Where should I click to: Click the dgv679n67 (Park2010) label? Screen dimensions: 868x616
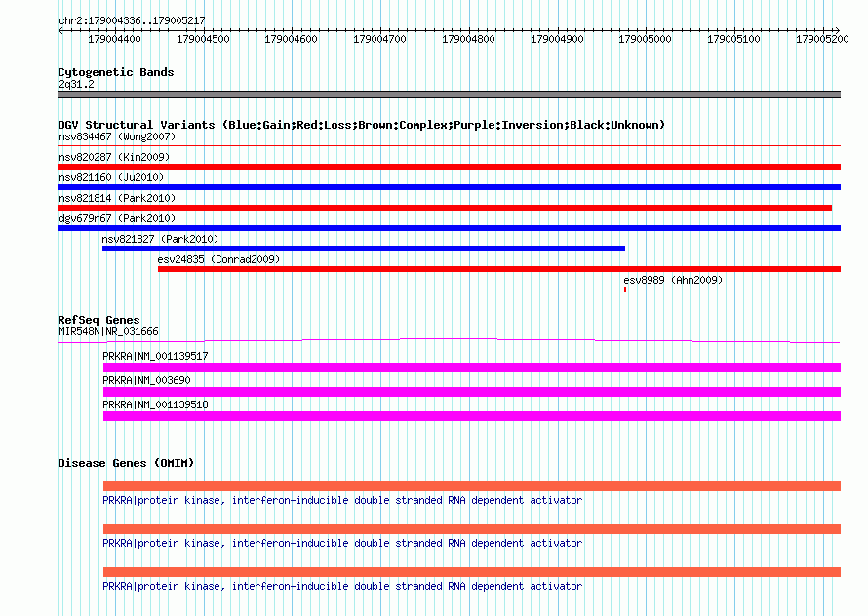(117, 218)
